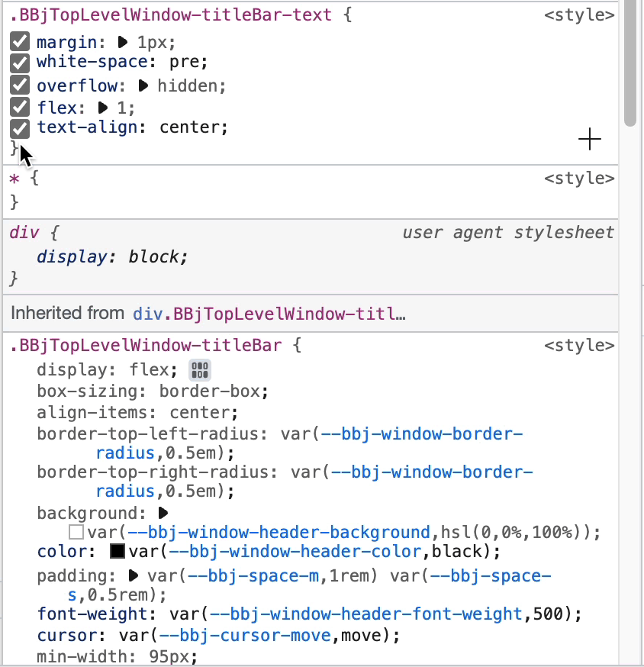Click the background swatch for window-header-background

pos(76,532)
